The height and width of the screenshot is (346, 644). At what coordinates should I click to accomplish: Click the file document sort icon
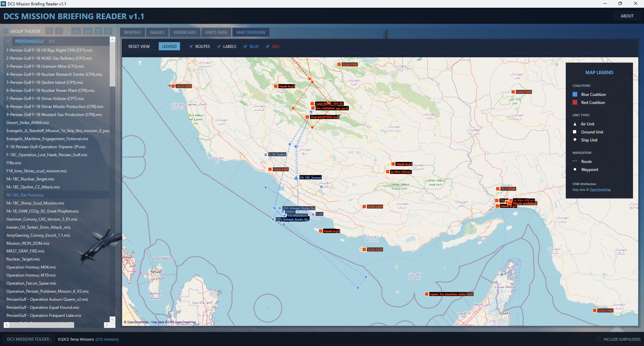click(108, 31)
